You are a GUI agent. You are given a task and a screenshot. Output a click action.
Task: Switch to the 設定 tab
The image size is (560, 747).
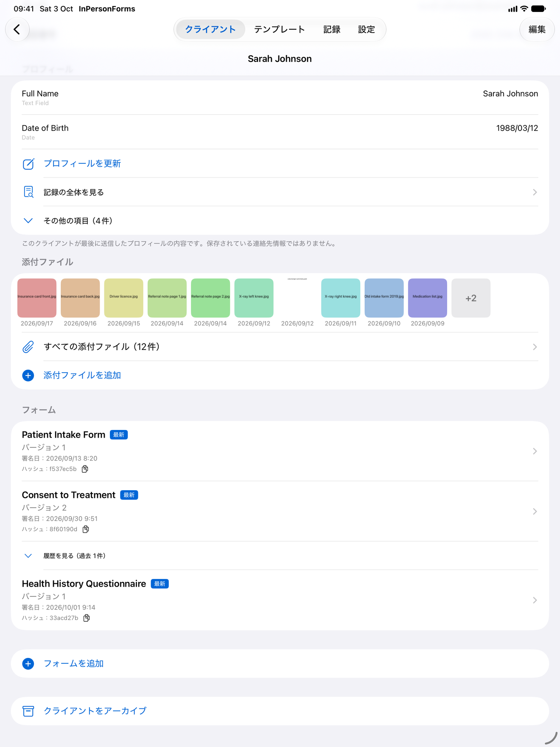(366, 29)
